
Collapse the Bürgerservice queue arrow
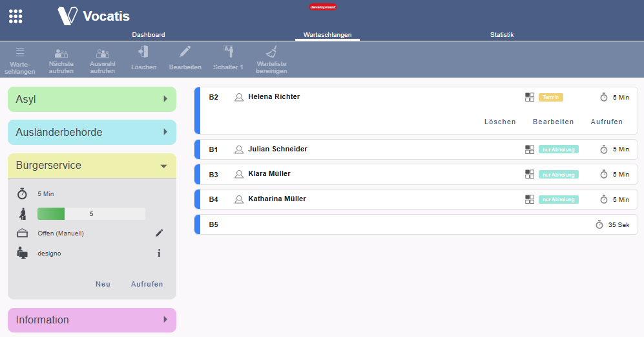(164, 166)
